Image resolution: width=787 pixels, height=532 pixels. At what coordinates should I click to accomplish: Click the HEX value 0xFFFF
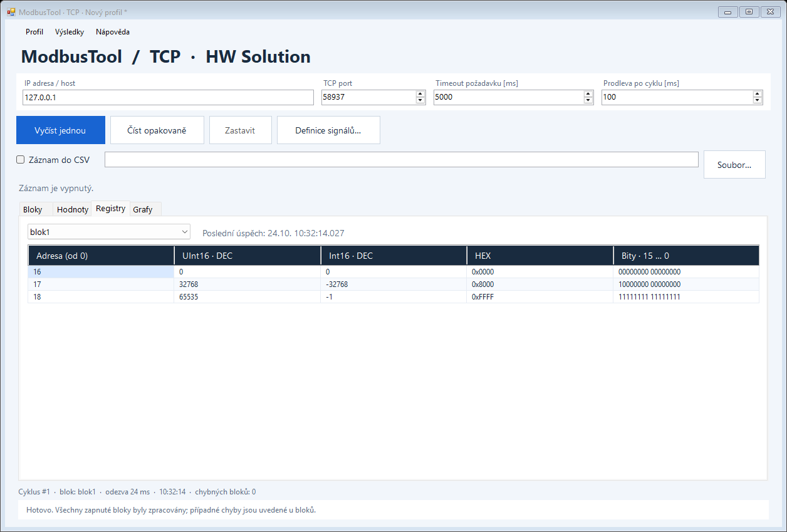(540, 297)
